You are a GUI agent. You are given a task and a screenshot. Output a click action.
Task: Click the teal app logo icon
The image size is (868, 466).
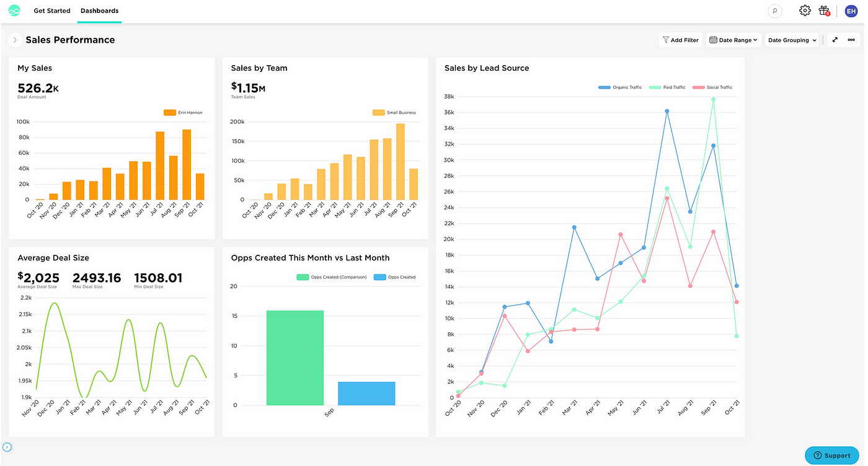pos(14,11)
